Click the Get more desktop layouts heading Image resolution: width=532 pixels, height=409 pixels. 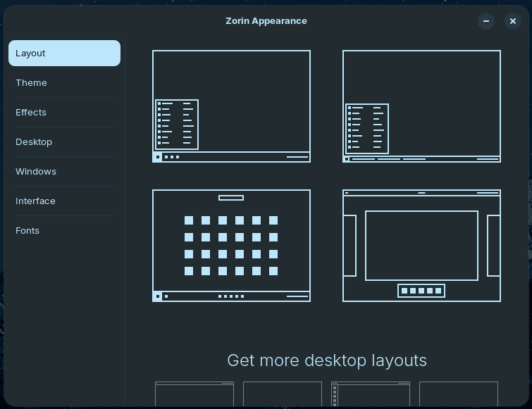(x=327, y=360)
